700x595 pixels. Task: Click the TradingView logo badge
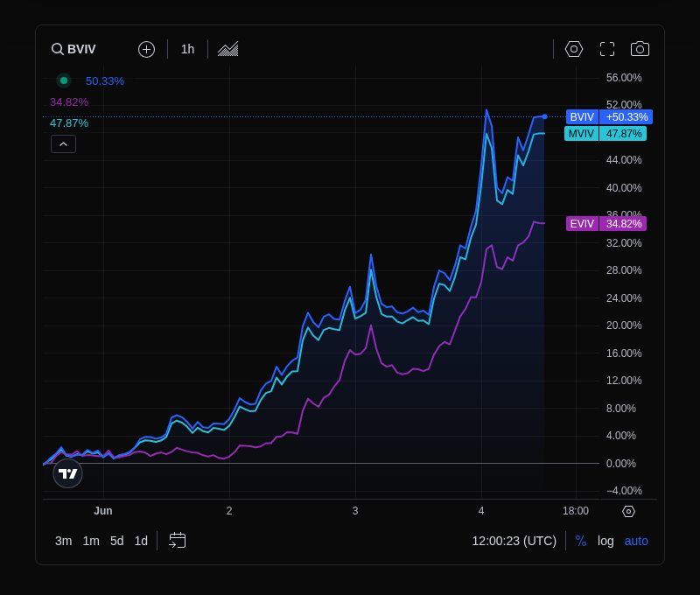(x=68, y=473)
